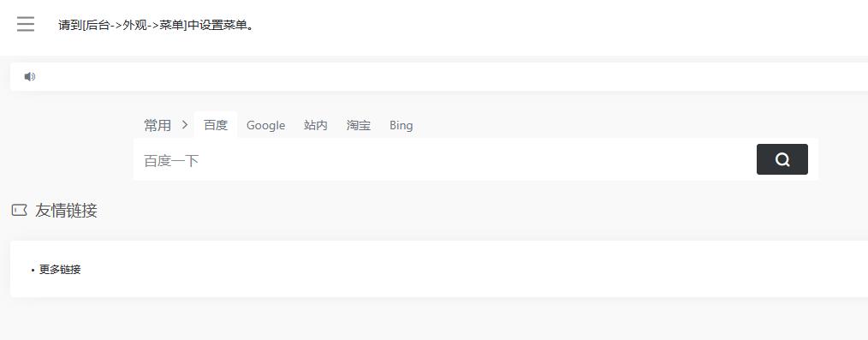Click the empty announcement bar beside speaker
Viewport: 868px width, 340px height.
point(451,76)
